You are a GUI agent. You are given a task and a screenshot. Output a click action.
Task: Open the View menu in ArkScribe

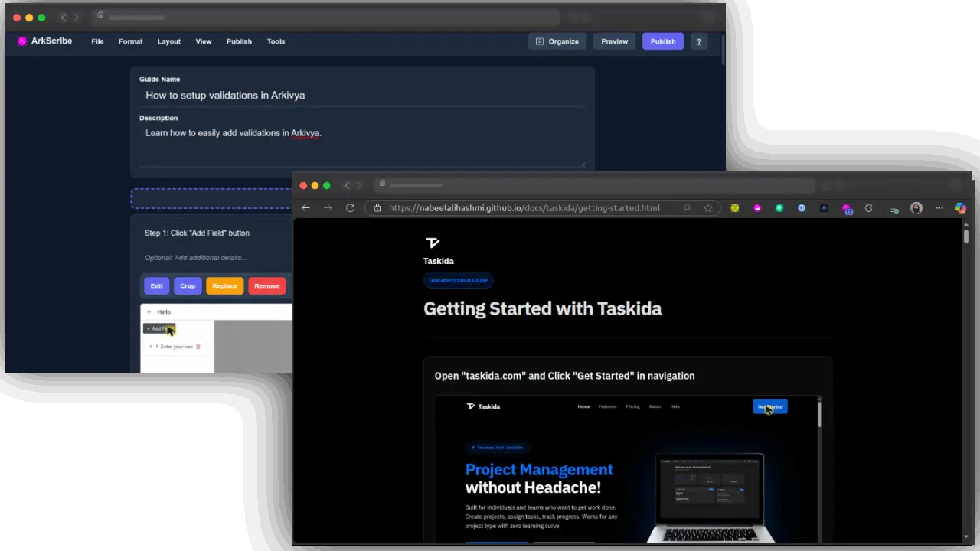coord(204,41)
